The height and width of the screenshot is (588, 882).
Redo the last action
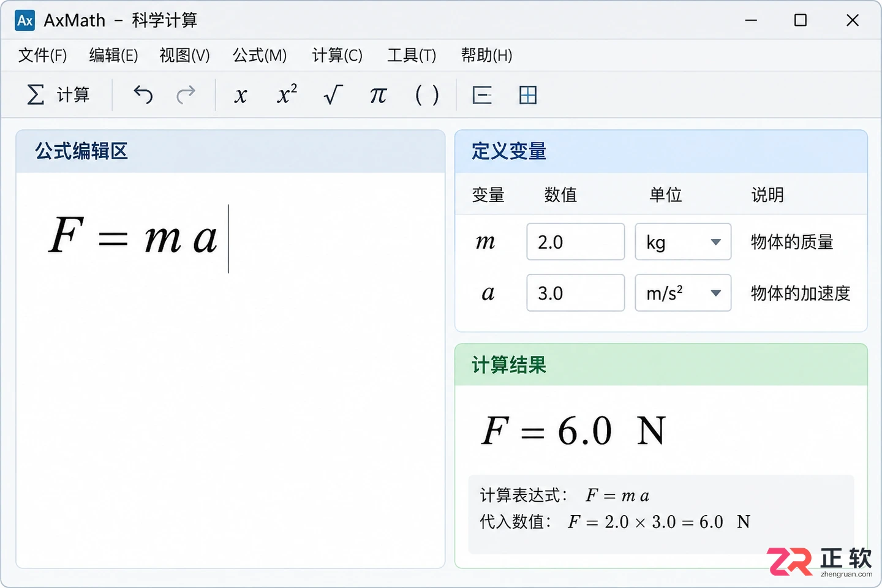186,95
